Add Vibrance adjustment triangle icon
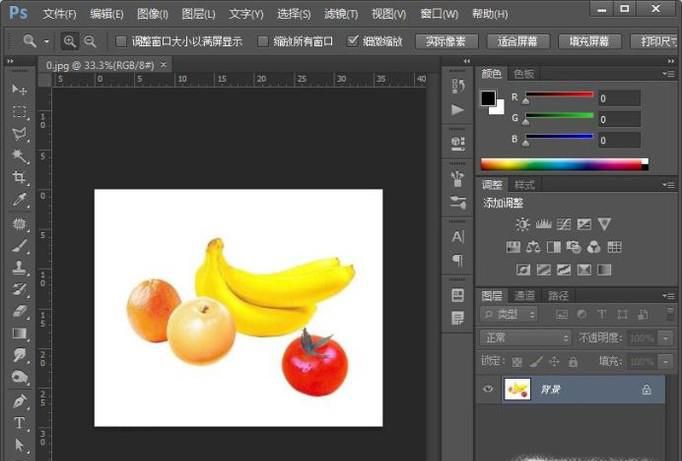Image resolution: width=682 pixels, height=461 pixels. (604, 224)
